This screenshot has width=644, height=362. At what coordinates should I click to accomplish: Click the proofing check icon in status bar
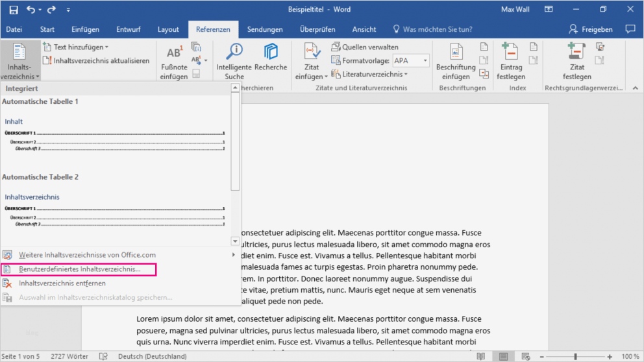(x=103, y=356)
